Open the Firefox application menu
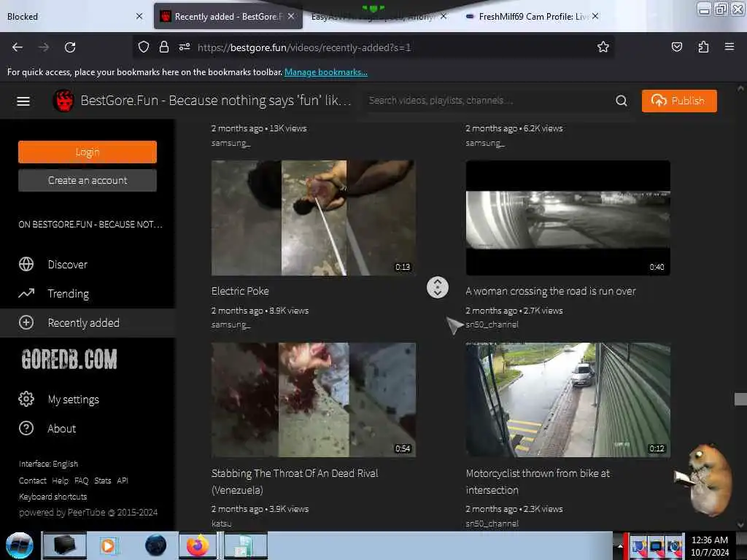Viewport: 747px width, 560px height. tap(729, 47)
